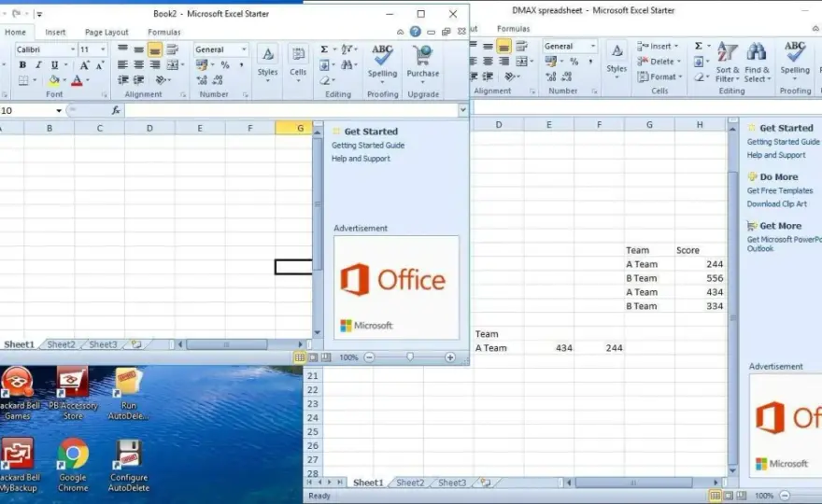Screen dimensions: 822x504
Task: Toggle Bottom Align in Book2 window
Action: (155, 49)
